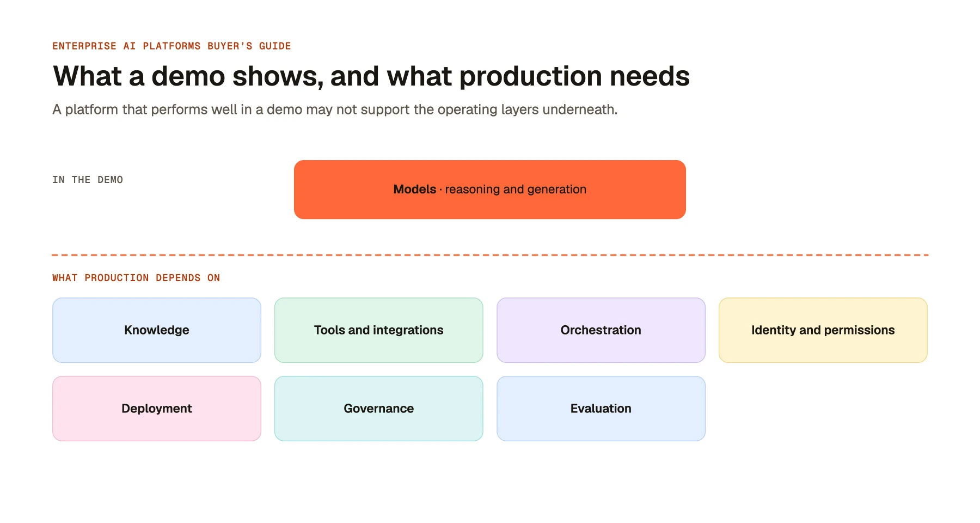This screenshot has width=980, height=523.
Task: Click the 'WHAT PRODUCTION DEPENDS ON' label
Action: (136, 278)
